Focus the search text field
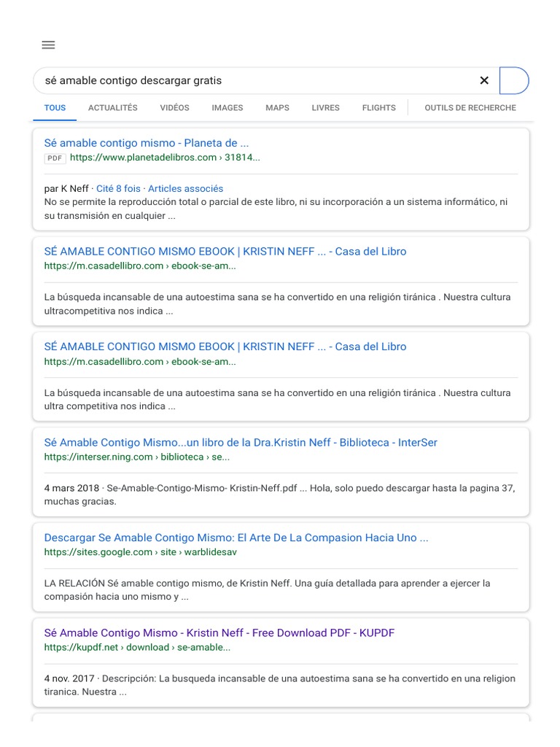Viewport: 560px width, 747px height. [x=255, y=81]
